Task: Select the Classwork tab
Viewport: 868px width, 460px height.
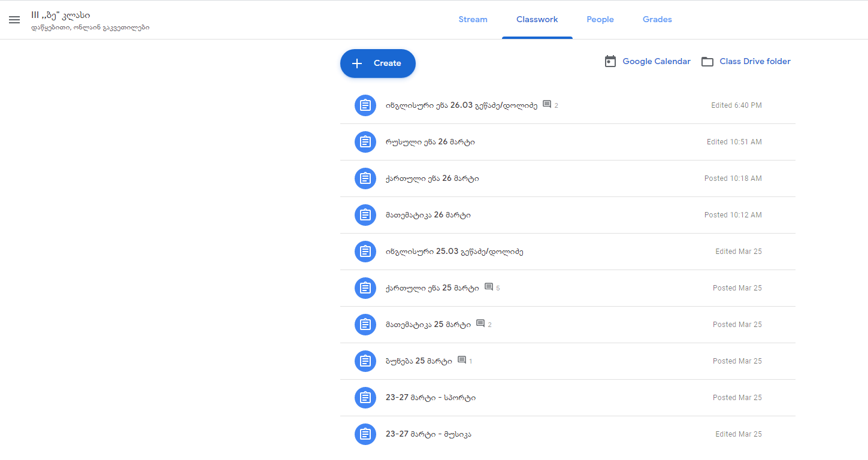Action: 537,20
